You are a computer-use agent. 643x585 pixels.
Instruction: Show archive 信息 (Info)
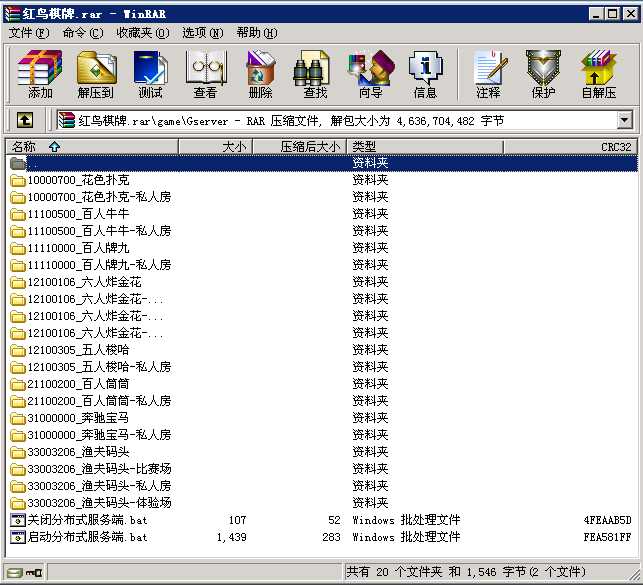[425, 74]
